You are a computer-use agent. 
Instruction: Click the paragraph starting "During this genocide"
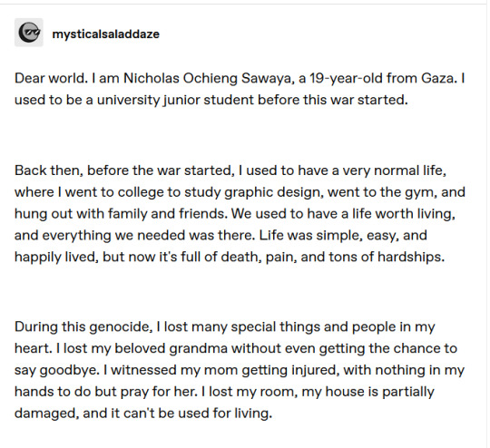click(240, 370)
